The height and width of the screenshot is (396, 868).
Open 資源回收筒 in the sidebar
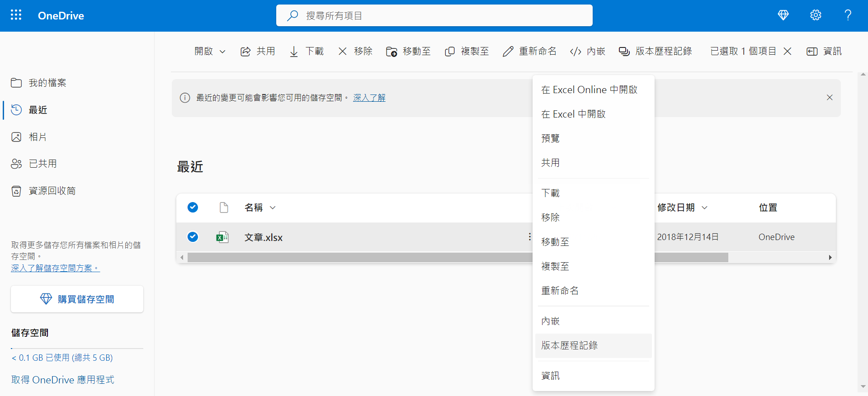(43, 191)
